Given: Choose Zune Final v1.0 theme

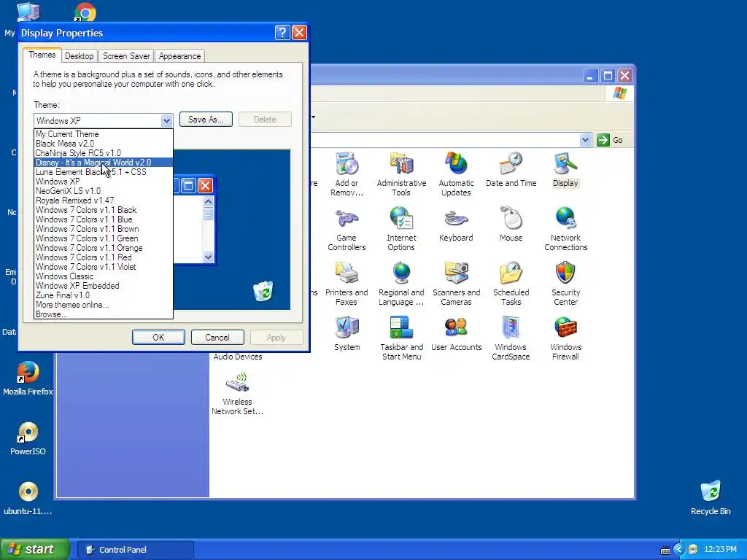Looking at the screenshot, I should pyautogui.click(x=104, y=295).
